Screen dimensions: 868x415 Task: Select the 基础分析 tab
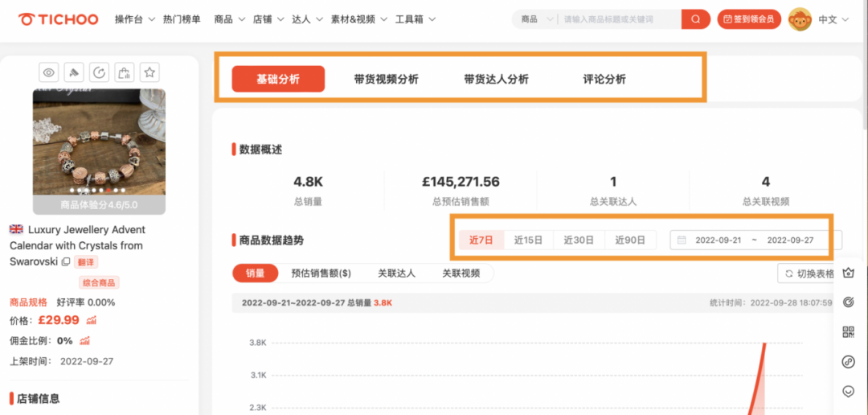[x=278, y=80]
